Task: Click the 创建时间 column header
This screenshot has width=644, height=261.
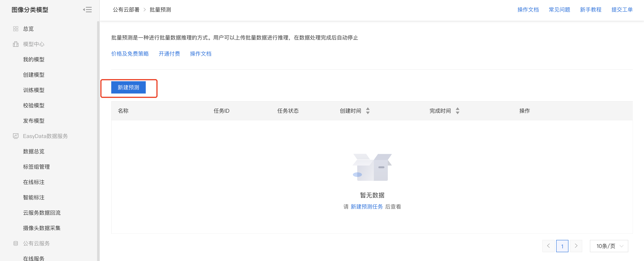Action: (x=350, y=111)
